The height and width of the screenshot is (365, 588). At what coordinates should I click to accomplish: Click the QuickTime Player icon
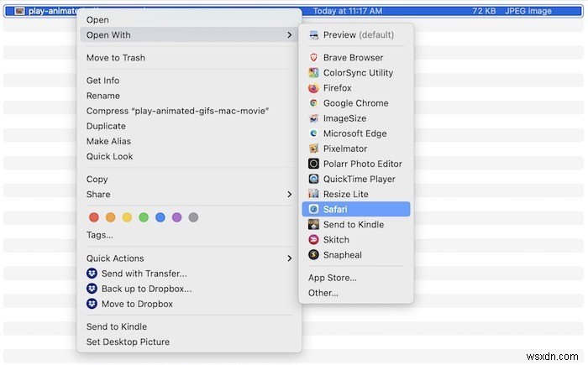tap(314, 179)
